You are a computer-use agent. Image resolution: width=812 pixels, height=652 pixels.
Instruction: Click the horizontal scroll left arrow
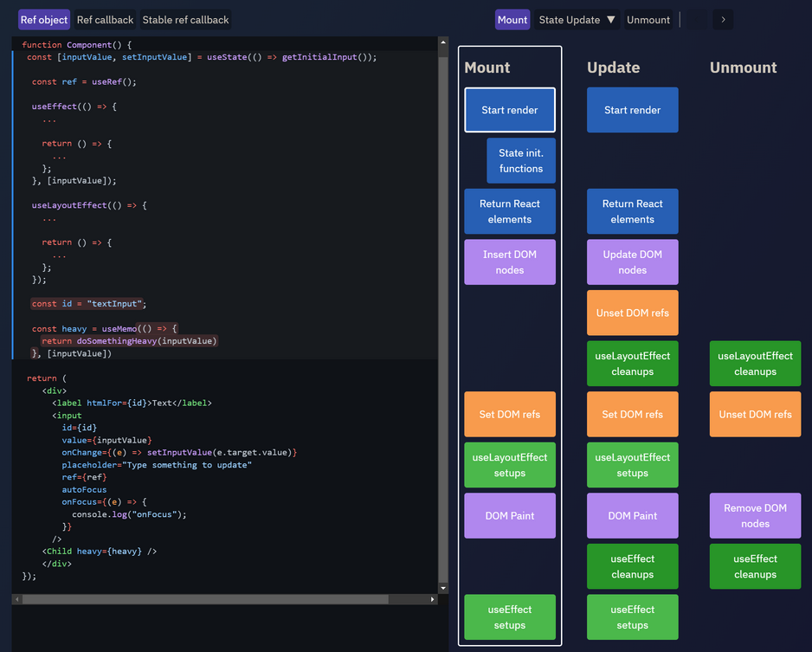16,599
